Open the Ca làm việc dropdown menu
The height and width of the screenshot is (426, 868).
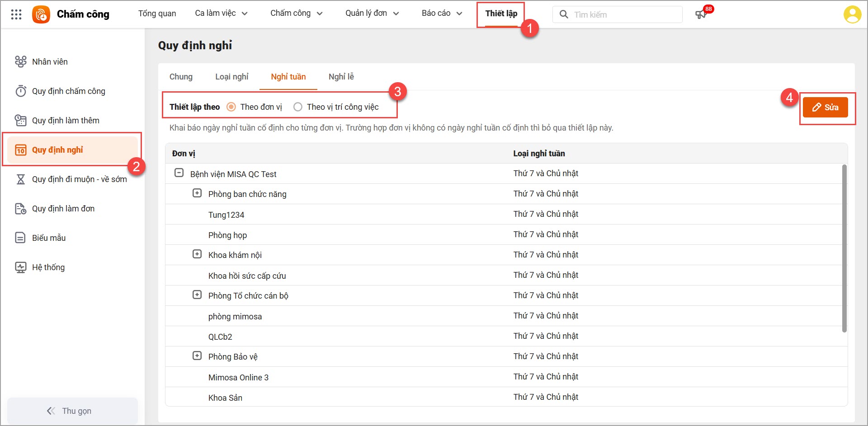[x=221, y=14]
